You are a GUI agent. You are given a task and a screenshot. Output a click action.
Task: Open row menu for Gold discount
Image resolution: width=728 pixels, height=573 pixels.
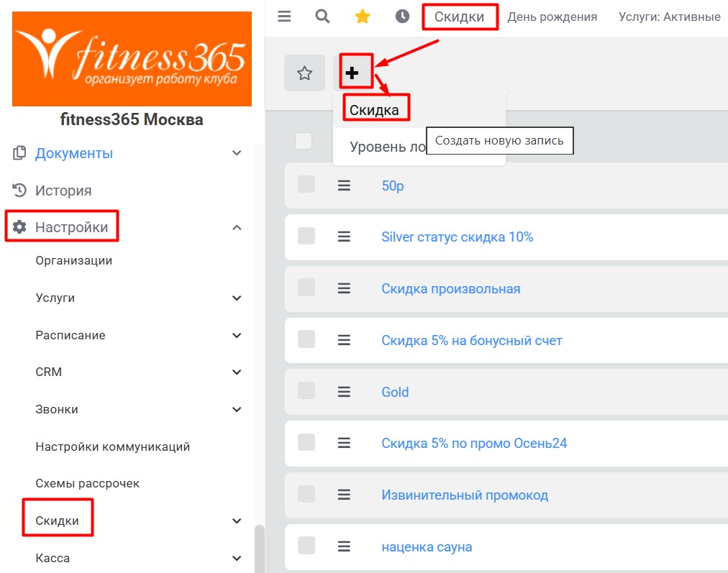point(344,392)
